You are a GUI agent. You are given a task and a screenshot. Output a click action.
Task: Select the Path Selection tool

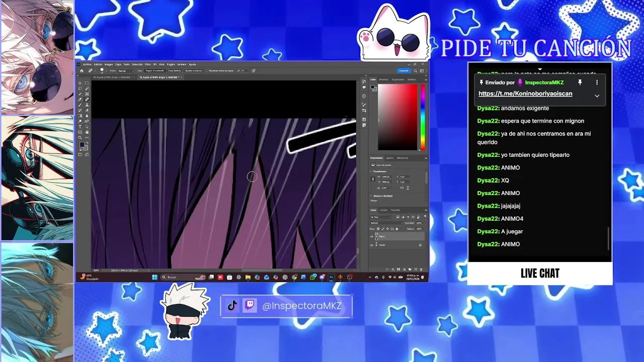pyautogui.click(x=87, y=127)
